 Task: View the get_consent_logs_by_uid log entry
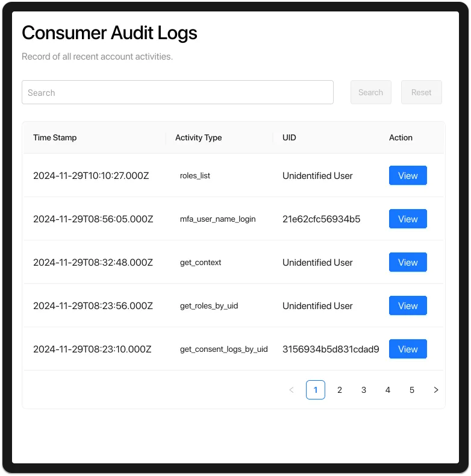(x=408, y=349)
